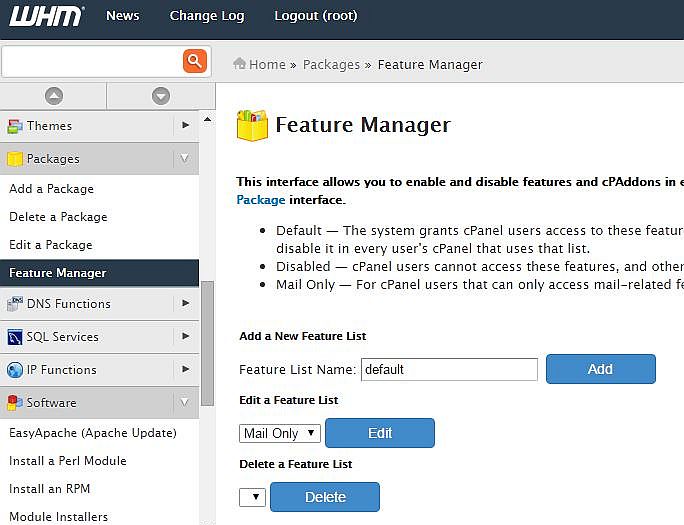
Task: Click the Themes category icon
Action: click(x=15, y=126)
